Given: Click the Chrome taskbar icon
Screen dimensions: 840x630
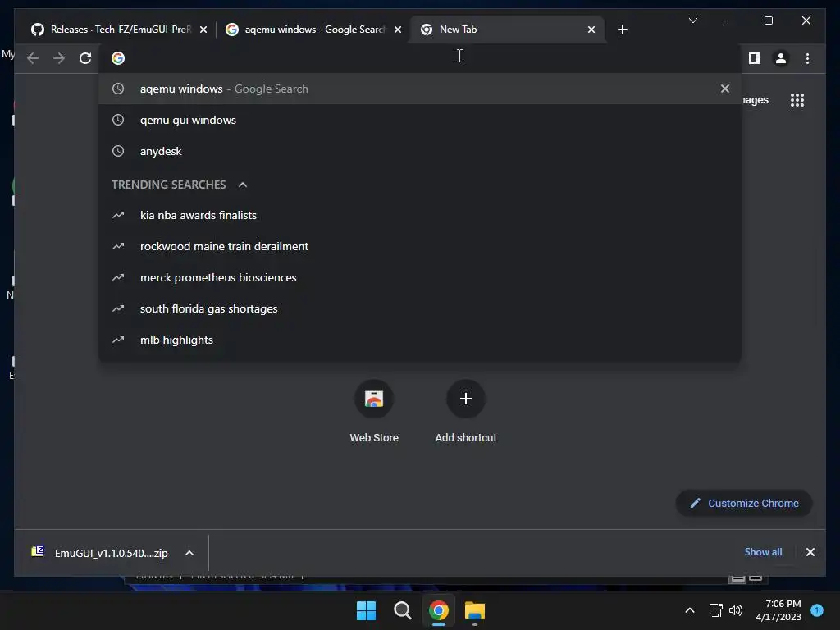Looking at the screenshot, I should pos(438,610).
